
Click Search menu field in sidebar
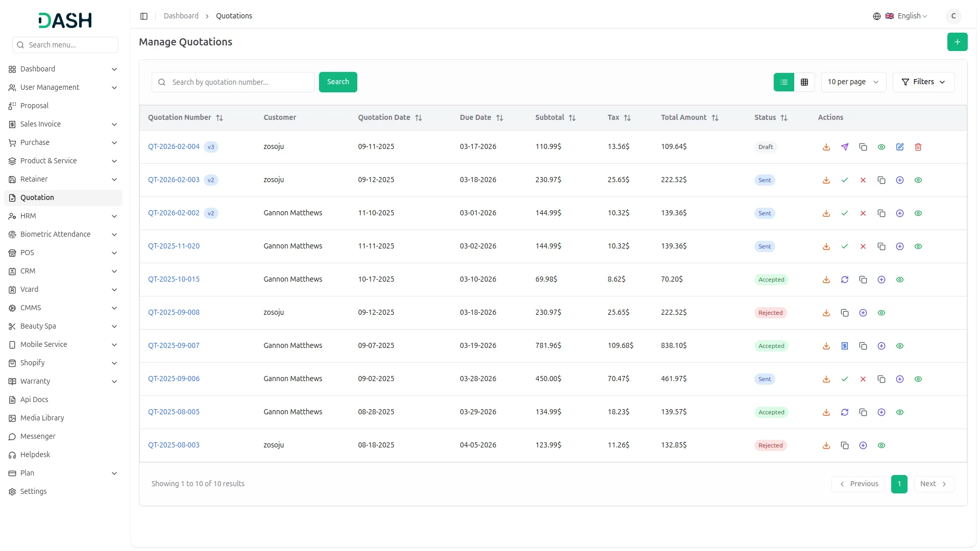65,45
